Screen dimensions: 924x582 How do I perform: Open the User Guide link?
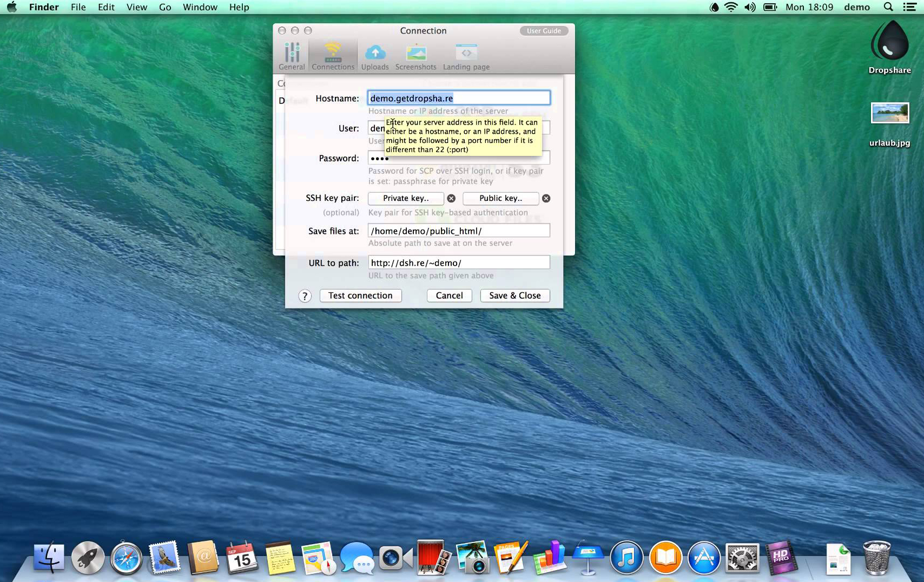pos(544,31)
